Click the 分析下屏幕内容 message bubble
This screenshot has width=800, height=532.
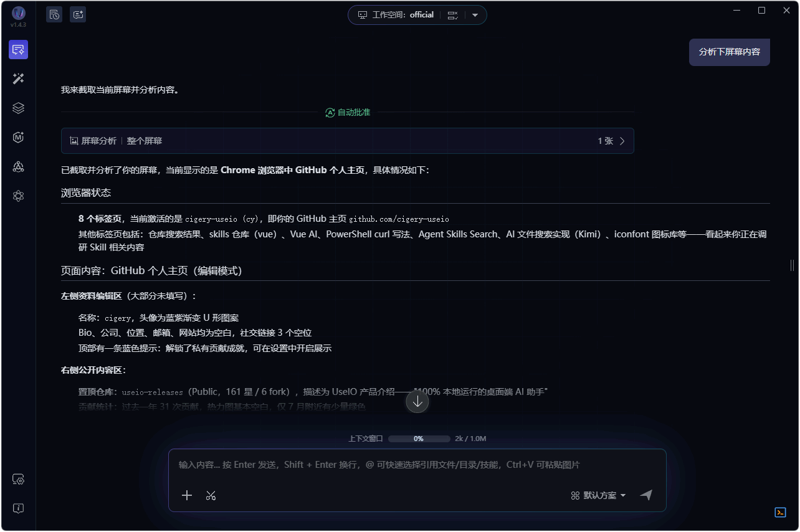(x=730, y=52)
